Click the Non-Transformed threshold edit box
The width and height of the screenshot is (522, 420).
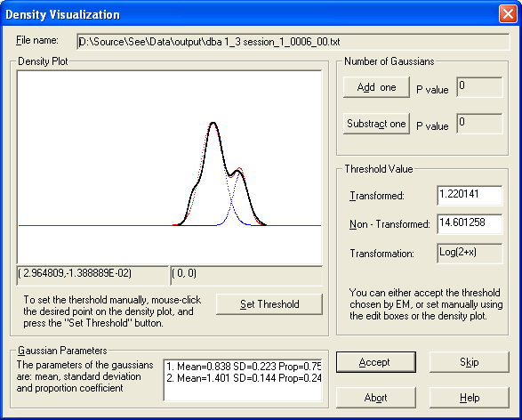click(x=470, y=224)
